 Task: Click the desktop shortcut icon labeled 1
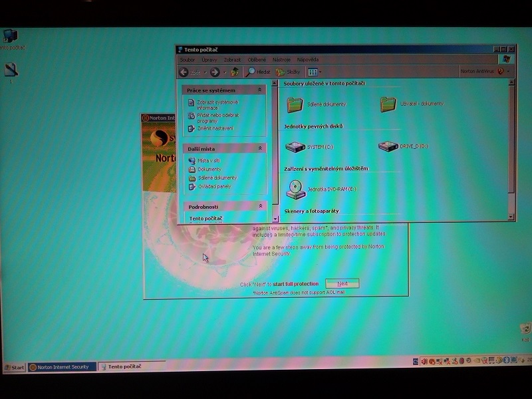tap(11, 70)
